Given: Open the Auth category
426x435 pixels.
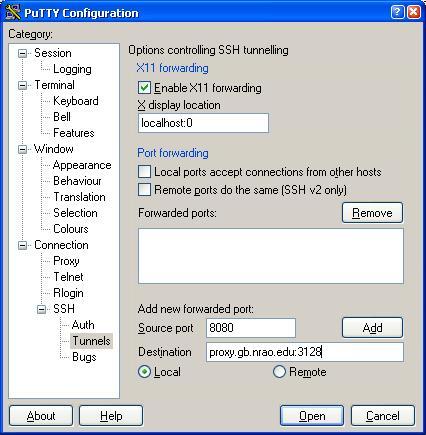Looking at the screenshot, I should [83, 325].
